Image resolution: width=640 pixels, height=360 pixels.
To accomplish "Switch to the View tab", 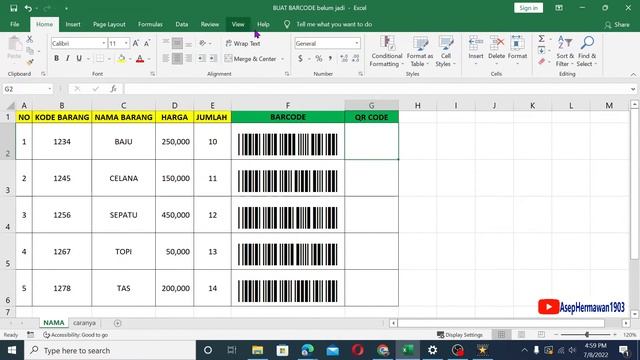I will tap(238, 24).
